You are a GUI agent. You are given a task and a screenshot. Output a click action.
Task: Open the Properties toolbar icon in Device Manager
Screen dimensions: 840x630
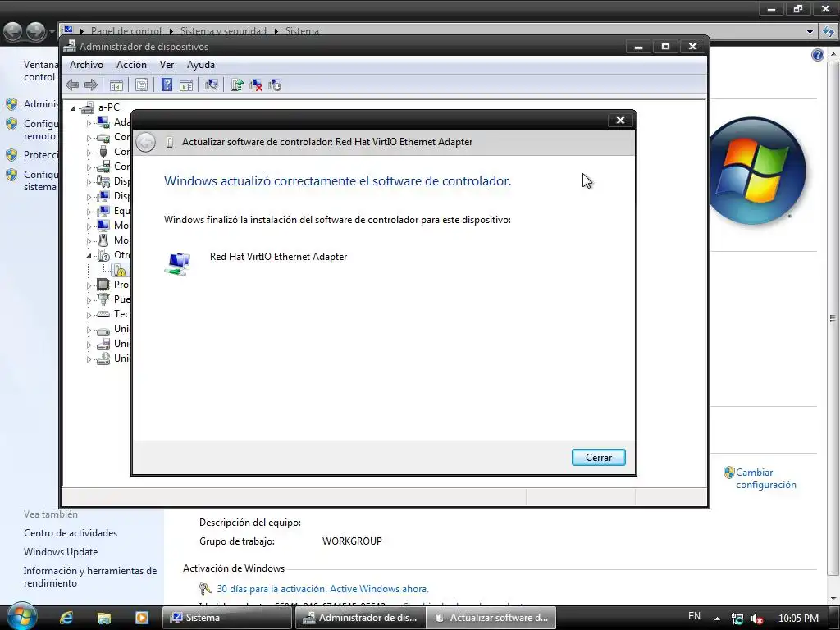click(x=141, y=84)
